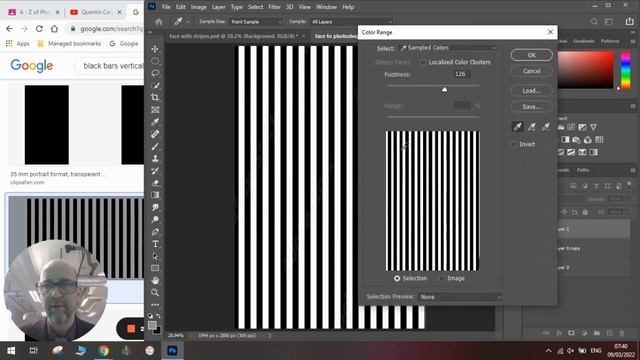Image resolution: width=640 pixels, height=360 pixels.
Task: Click OK in Color Range dialog
Action: 531,55
